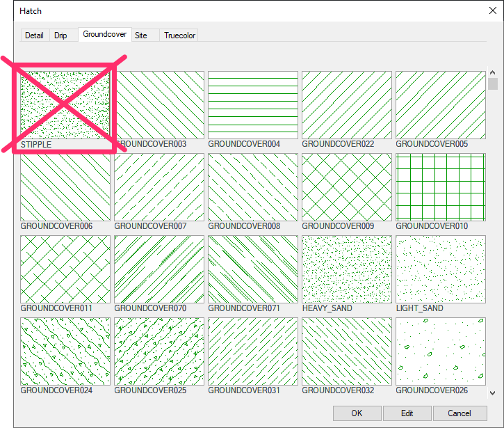This screenshot has height=428, width=504.
Task: Select the GROUNDCOVER032 hatch swatch
Action: (347, 351)
